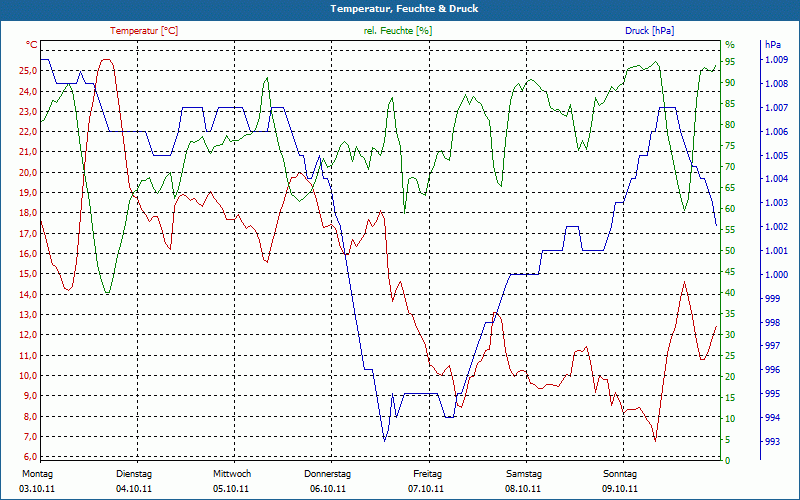Click the '20' humidity axis value
Image resolution: width=800 pixels, height=500 pixels.
point(730,377)
